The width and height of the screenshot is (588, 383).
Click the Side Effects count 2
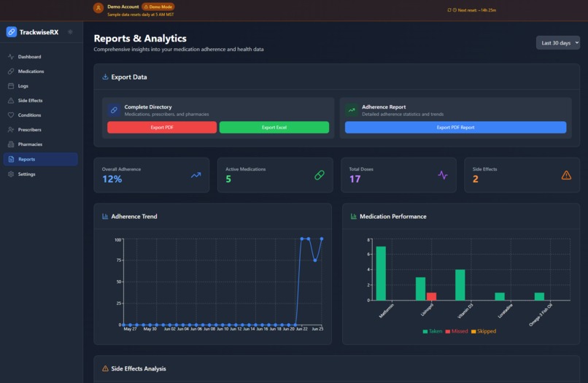click(476, 179)
